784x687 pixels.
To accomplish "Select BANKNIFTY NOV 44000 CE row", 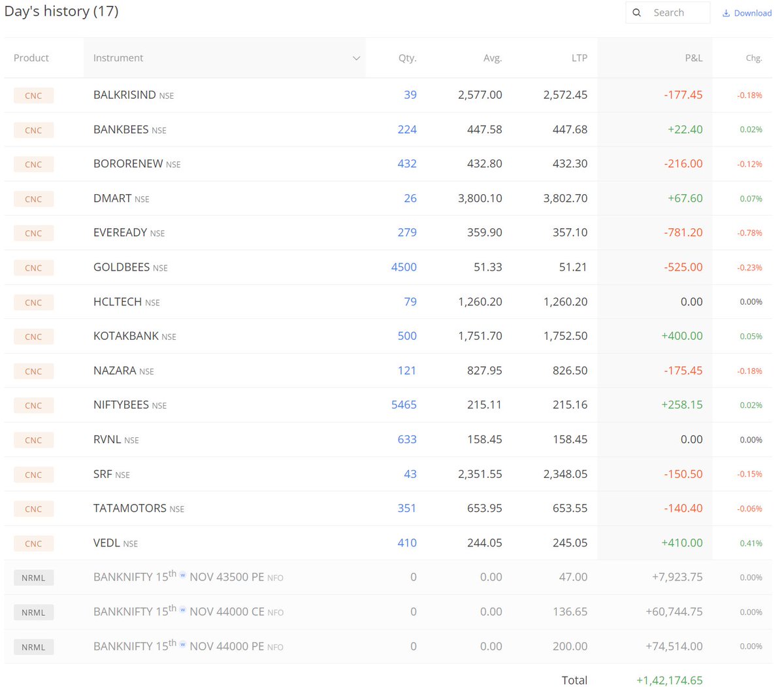I will point(388,612).
